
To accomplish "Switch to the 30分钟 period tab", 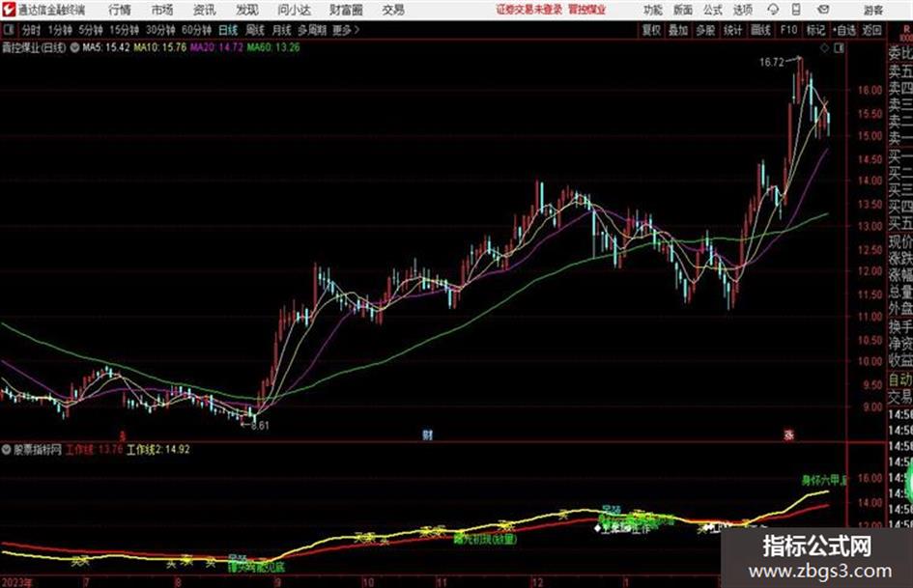I will click(x=160, y=30).
